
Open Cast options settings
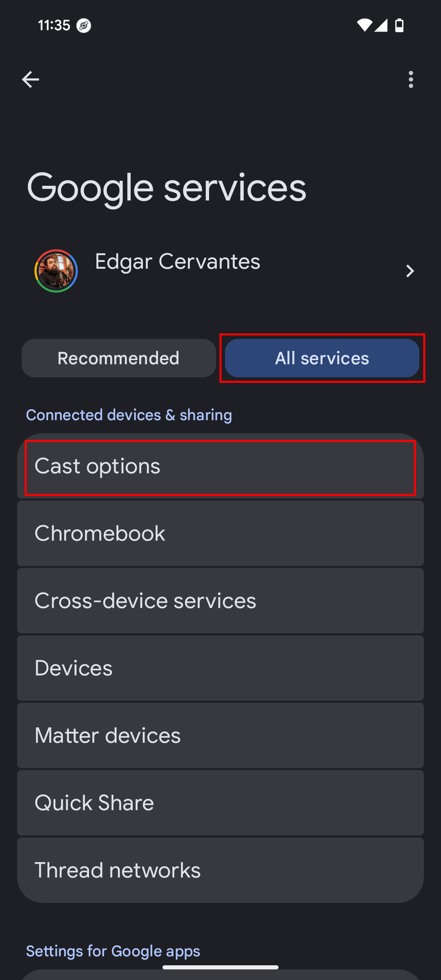pyautogui.click(x=220, y=466)
